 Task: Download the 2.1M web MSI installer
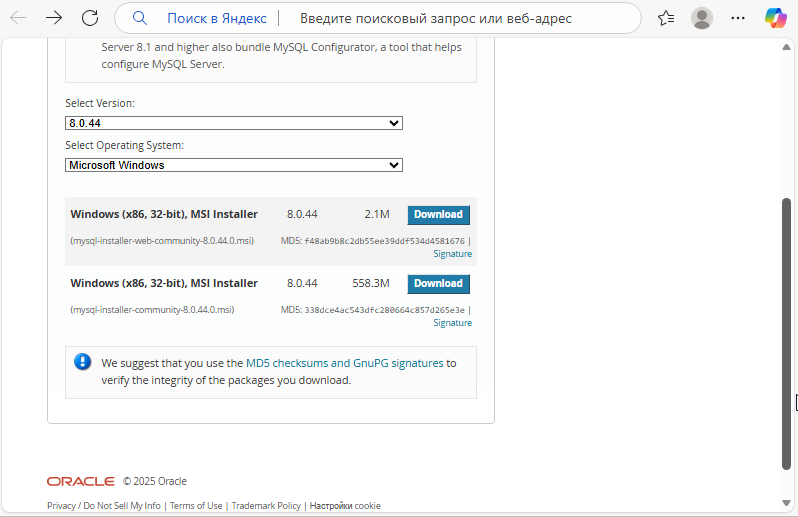coord(438,215)
